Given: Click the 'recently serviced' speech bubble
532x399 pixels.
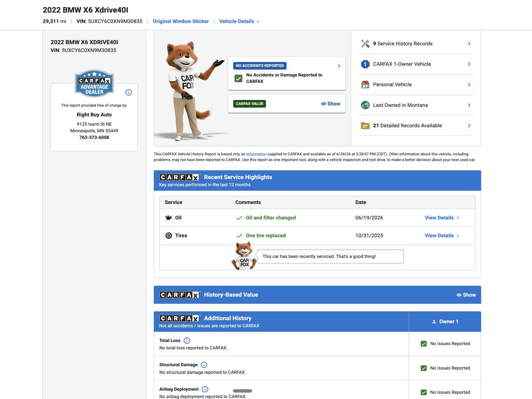Looking at the screenshot, I should (x=330, y=256).
